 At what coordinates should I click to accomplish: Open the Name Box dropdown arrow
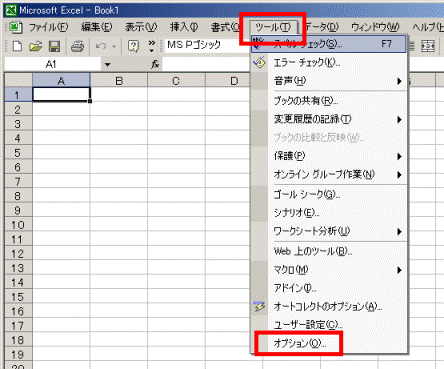click(107, 64)
